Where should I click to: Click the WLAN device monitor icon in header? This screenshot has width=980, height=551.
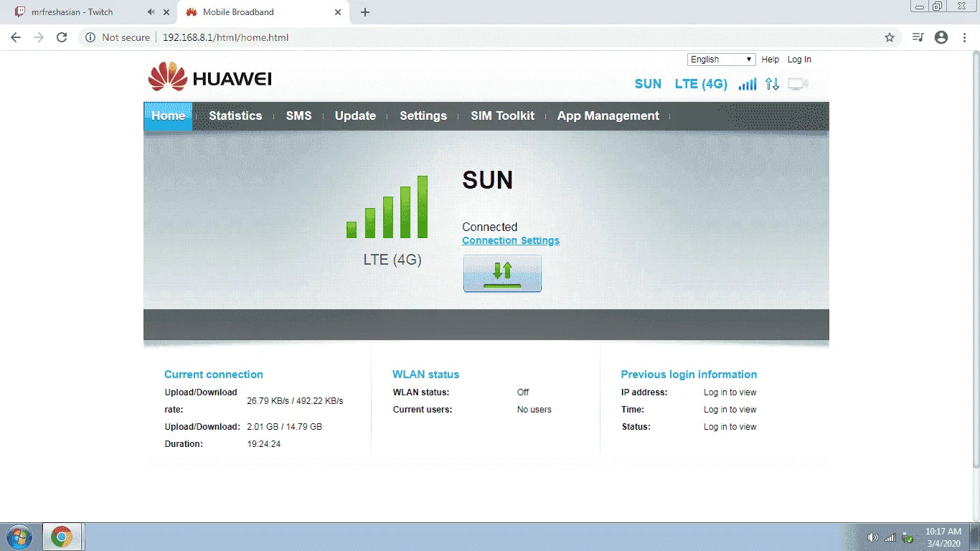798,84
